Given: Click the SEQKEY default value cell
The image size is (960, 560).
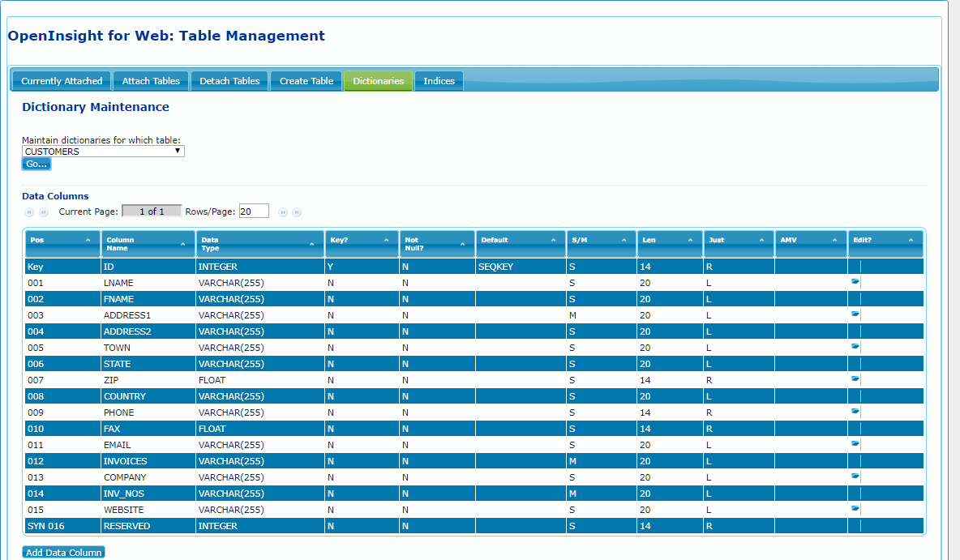Looking at the screenshot, I should pos(521,267).
